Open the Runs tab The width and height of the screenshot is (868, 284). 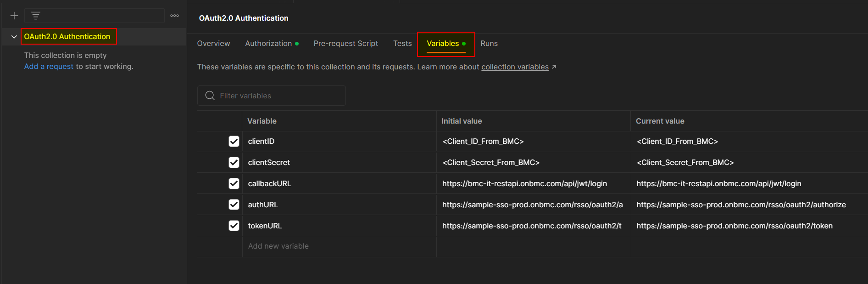point(489,44)
